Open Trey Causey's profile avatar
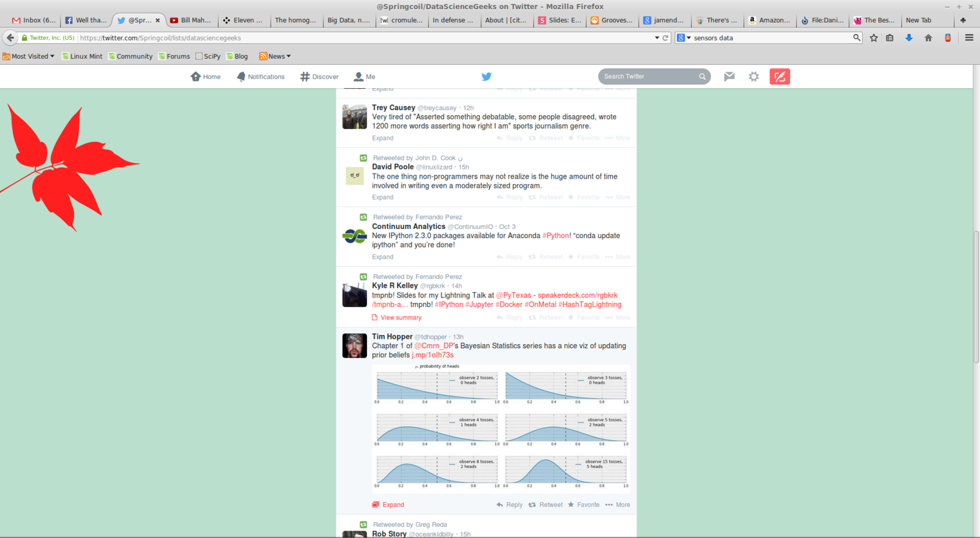 [x=355, y=116]
